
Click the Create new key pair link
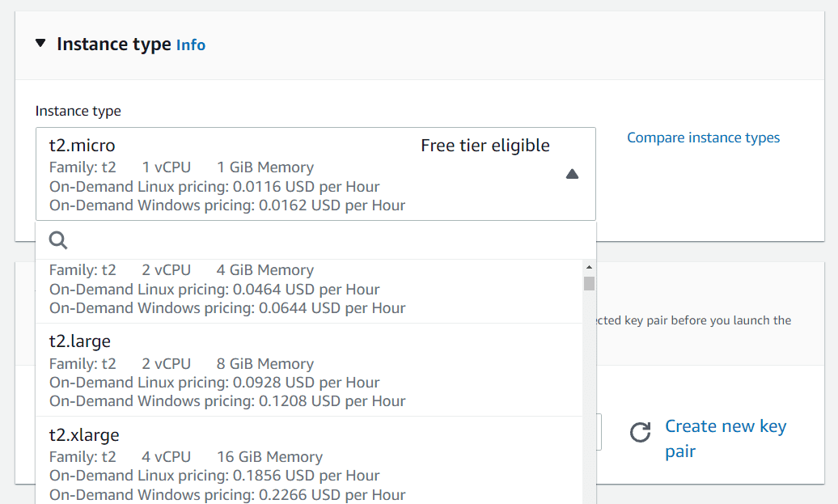(725, 438)
